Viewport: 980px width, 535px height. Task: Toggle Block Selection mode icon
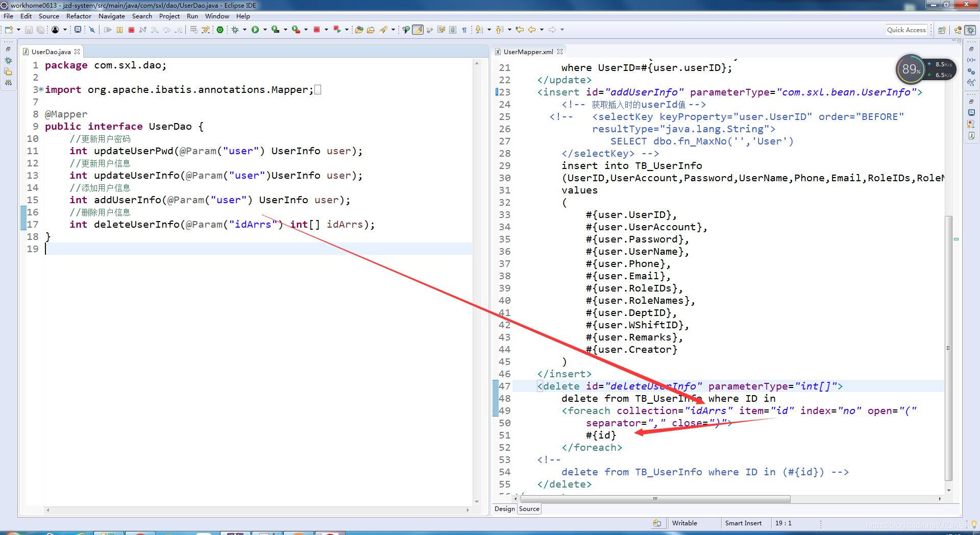coord(453,30)
